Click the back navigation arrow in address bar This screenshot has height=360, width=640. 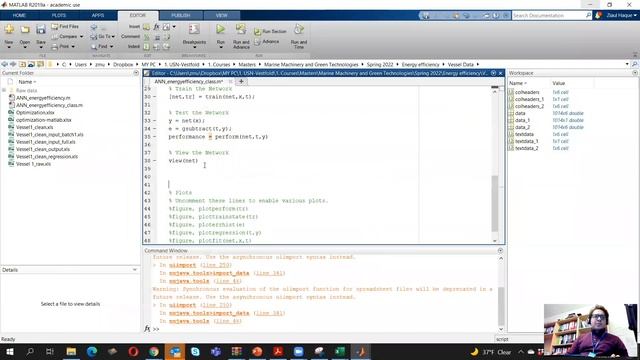tap(4, 64)
